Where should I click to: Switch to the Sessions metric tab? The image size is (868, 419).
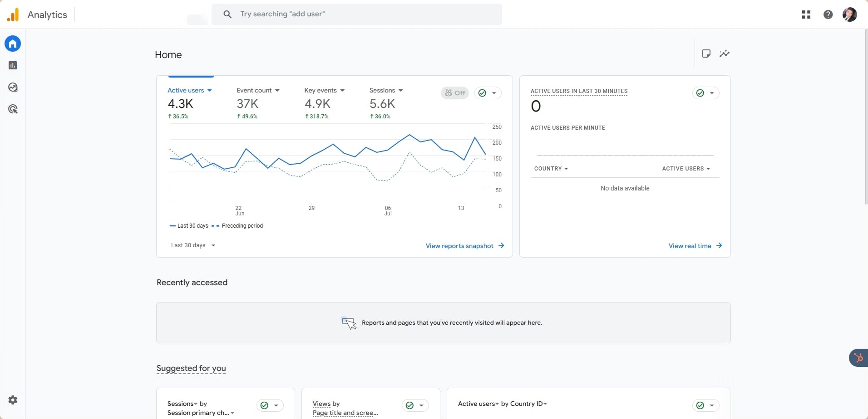tap(383, 90)
